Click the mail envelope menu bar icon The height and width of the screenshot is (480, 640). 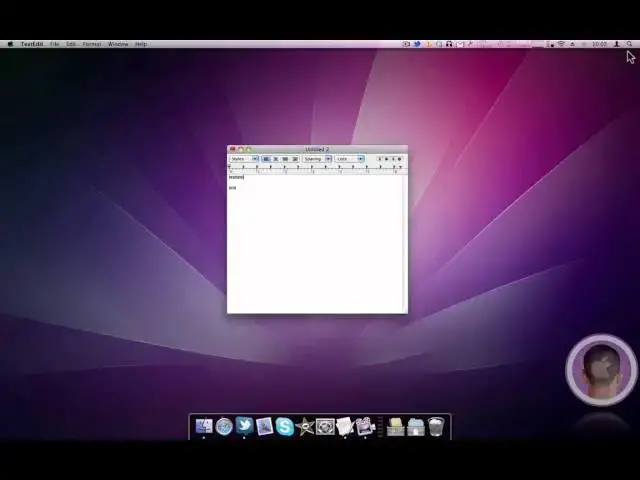click(x=460, y=44)
